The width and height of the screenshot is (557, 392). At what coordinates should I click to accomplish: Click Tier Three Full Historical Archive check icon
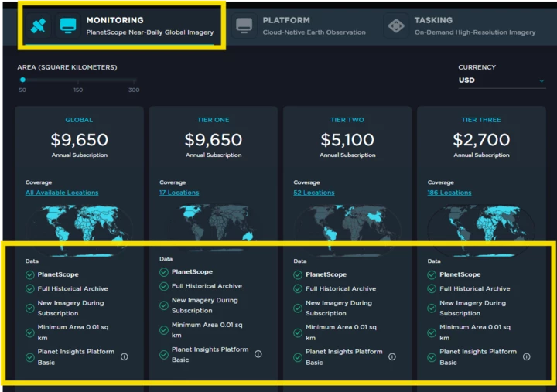[432, 288]
